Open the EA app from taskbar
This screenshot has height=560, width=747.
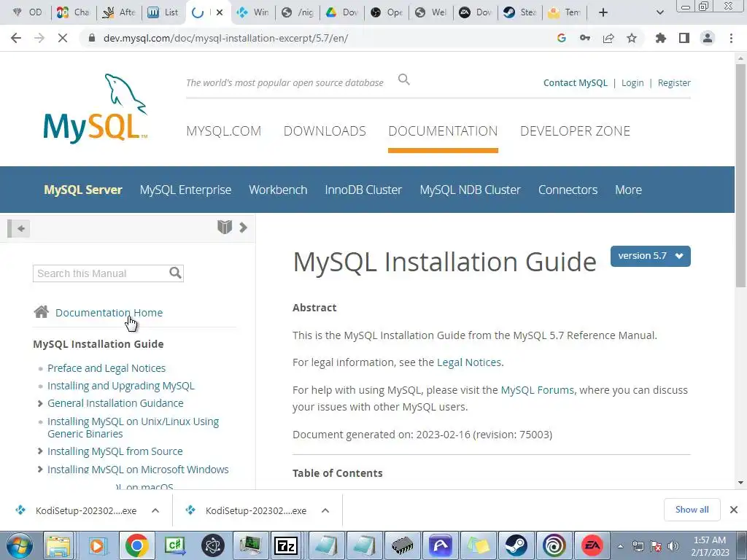592,545
